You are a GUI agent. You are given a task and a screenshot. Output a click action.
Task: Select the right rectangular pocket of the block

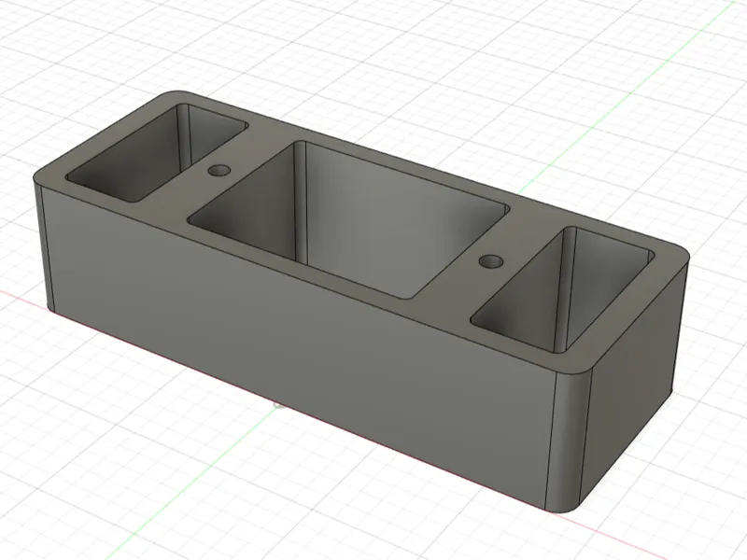pyautogui.click(x=564, y=289)
